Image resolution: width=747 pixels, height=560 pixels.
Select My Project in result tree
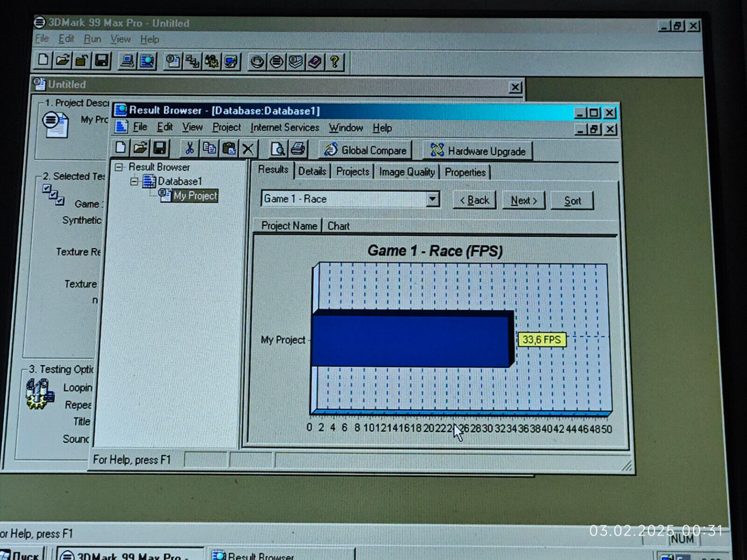coord(195,196)
